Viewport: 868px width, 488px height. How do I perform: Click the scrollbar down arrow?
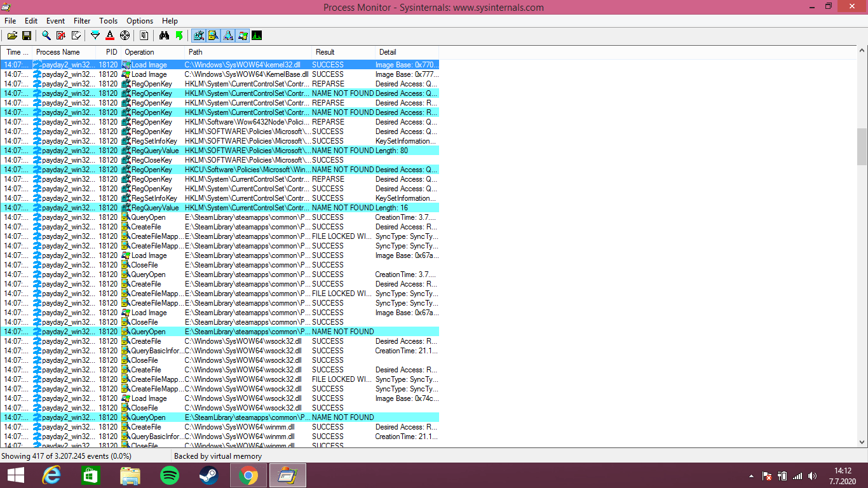862,442
